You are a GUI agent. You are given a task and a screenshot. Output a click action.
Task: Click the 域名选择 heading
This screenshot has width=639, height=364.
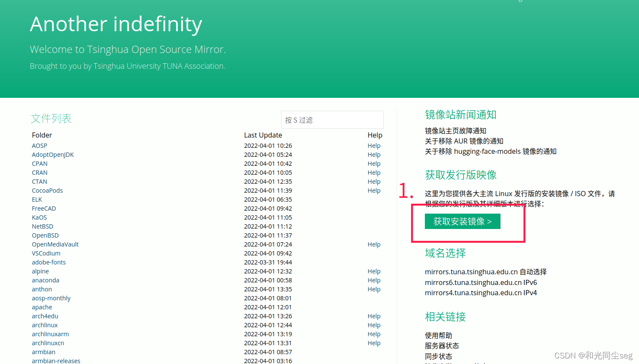point(445,253)
